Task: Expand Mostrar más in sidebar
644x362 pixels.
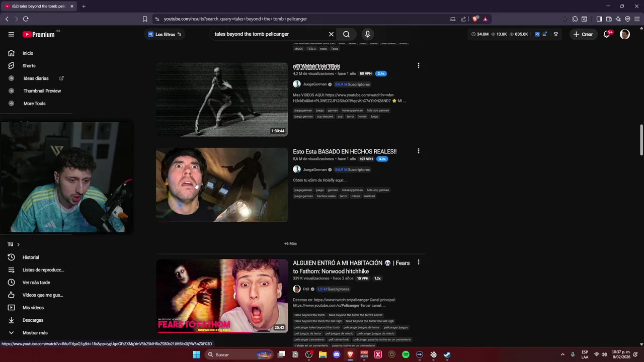Action: click(35, 333)
